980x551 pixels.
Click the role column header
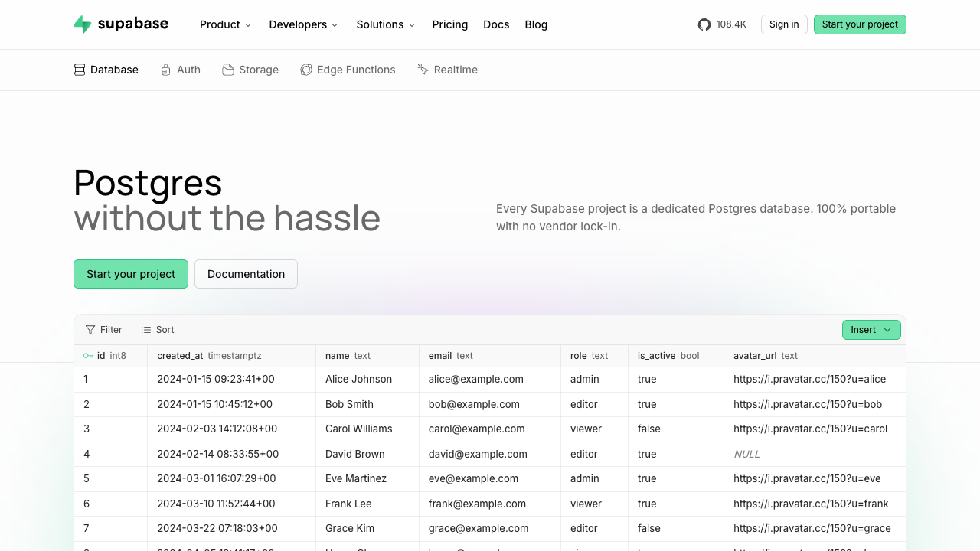595,356
